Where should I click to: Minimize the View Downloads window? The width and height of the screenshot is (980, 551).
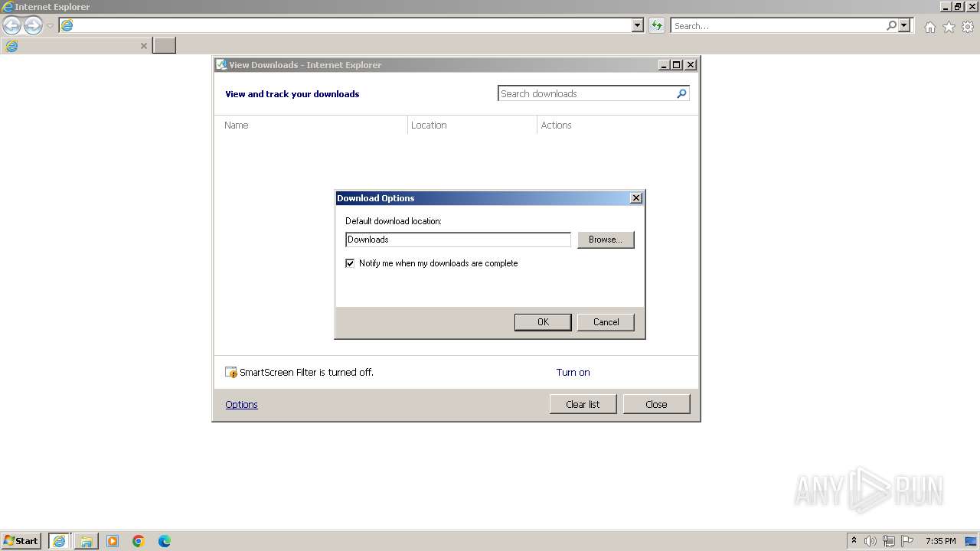(x=665, y=65)
